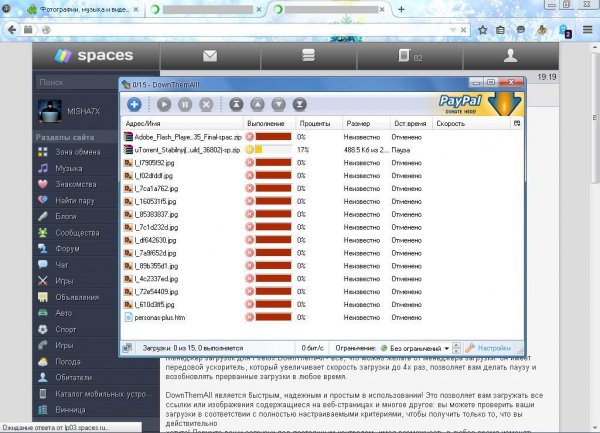Image resolution: width=600 pixels, height=433 pixels.
Task: Click the paused status icon on uTorrent row
Action: pyautogui.click(x=249, y=150)
